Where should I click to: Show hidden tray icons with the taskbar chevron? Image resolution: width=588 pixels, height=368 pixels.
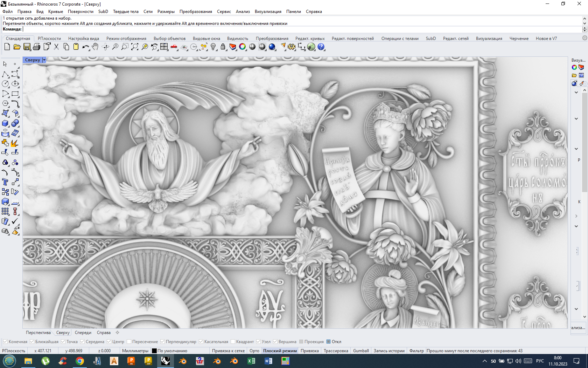pyautogui.click(x=484, y=361)
